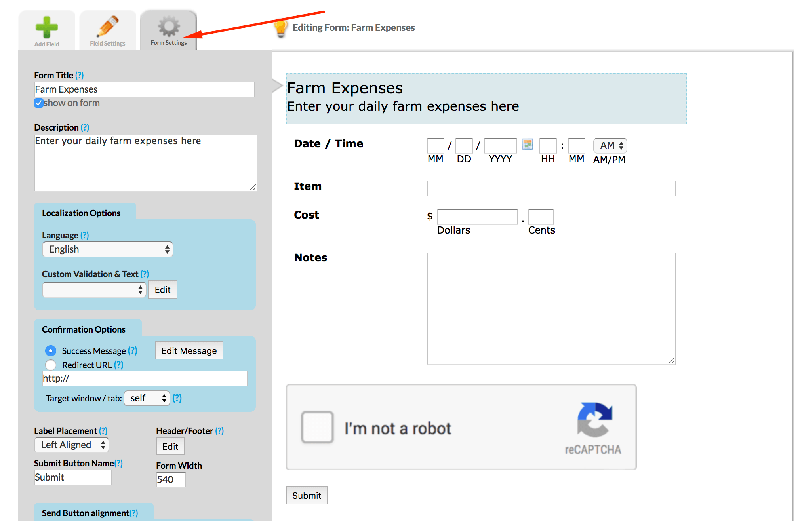Open the Language dropdown showing English

108,250
